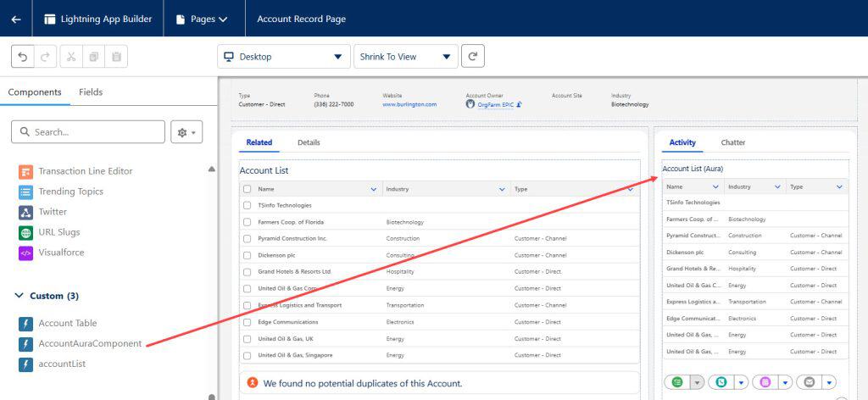The image size is (868, 400).
Task: Click the New Event activity button
Action: (x=765, y=381)
